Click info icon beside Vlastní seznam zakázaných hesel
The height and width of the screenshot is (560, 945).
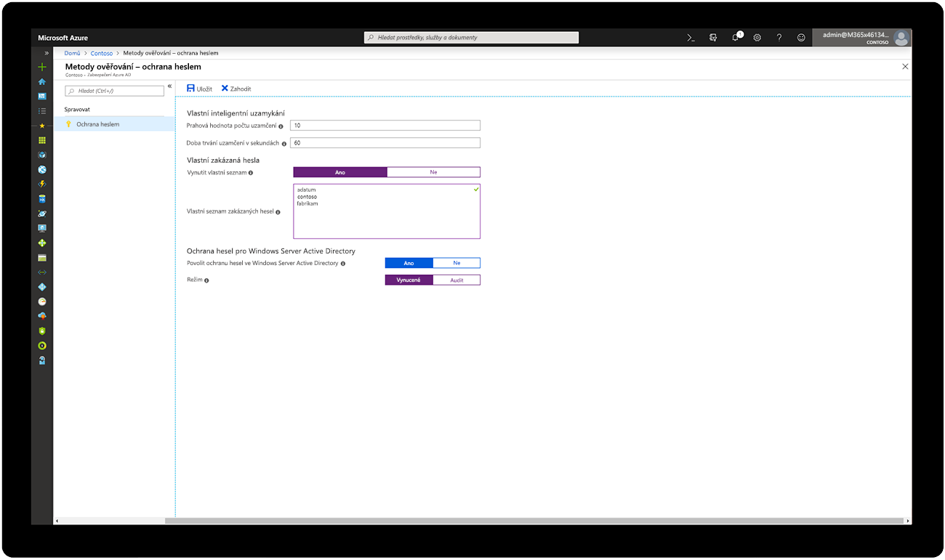[x=278, y=212]
